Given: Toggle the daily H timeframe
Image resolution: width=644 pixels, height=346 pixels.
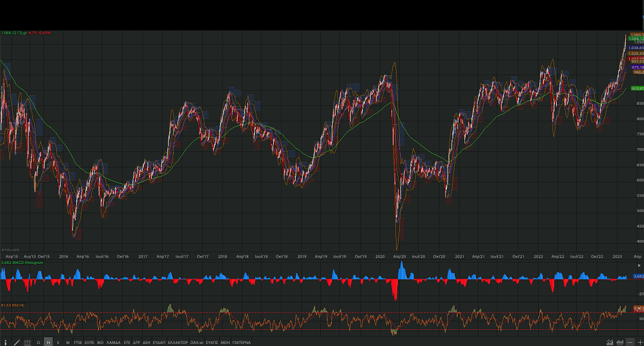Looking at the screenshot, I should point(48,341).
